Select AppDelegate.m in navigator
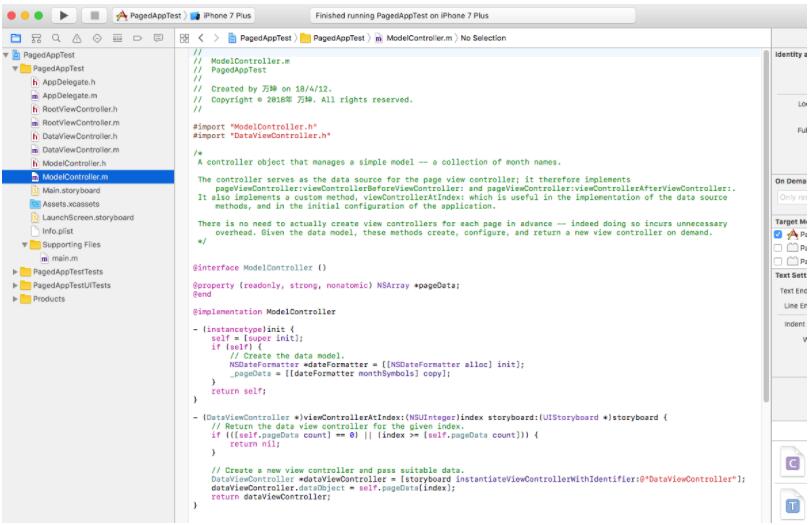 88,96
